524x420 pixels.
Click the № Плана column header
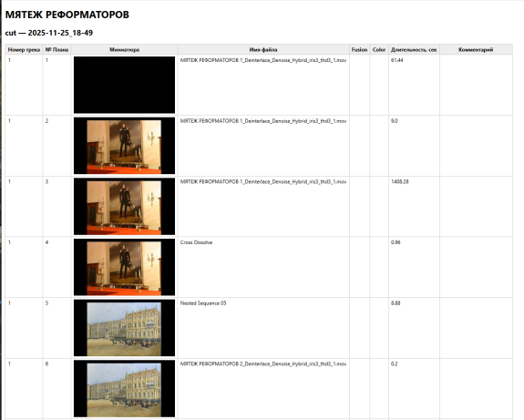click(x=57, y=49)
